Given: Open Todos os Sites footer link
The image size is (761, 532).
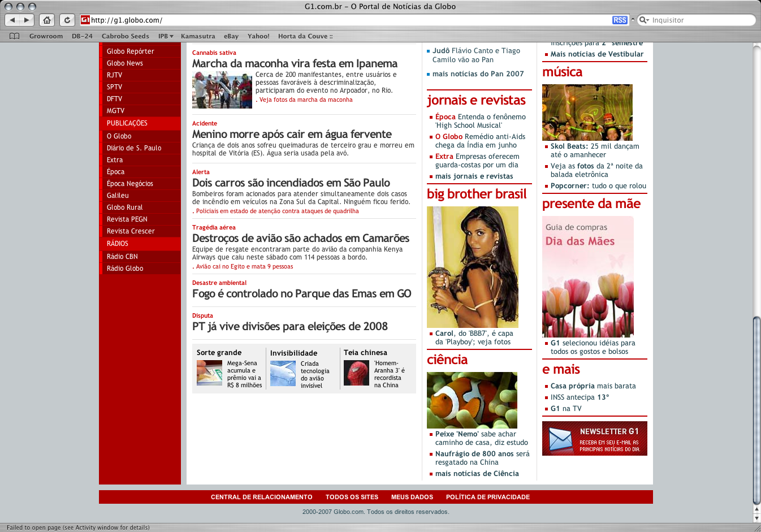Looking at the screenshot, I should 352,497.
